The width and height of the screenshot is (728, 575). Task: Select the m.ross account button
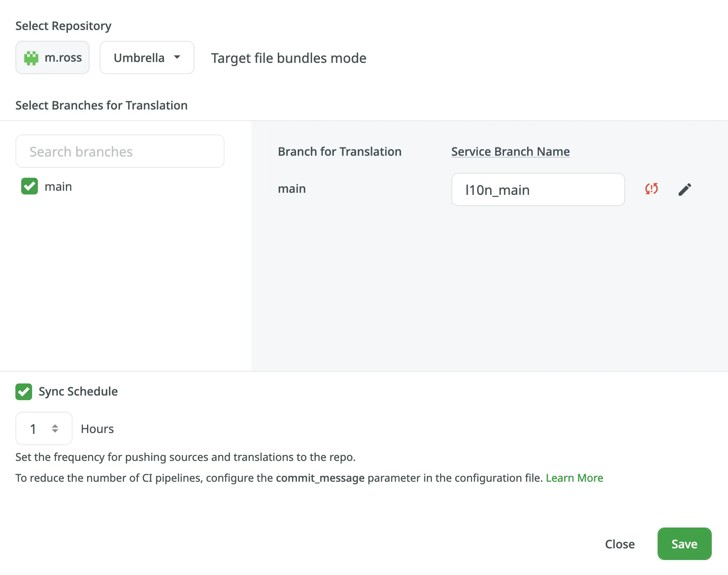52,57
